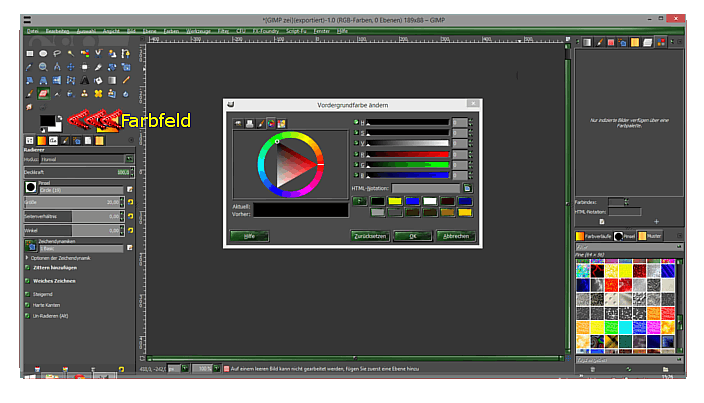Screen dimensions: 704x403
Task: Select the Smudge finger tool
Action: [x=30, y=107]
